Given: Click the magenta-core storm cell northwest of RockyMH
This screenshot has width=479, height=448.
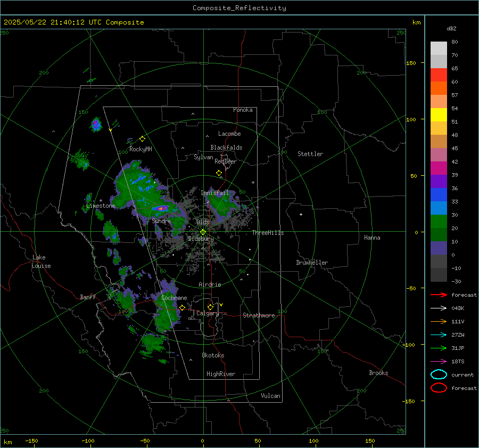Looking at the screenshot, I should click(x=96, y=125).
